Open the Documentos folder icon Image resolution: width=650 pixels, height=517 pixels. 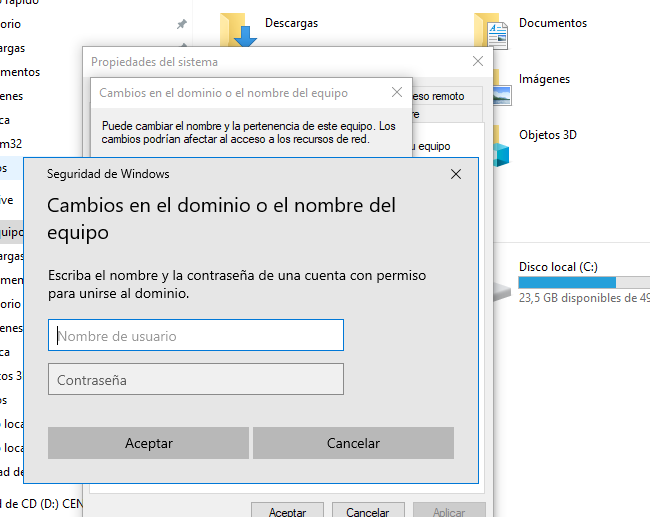pos(492,32)
